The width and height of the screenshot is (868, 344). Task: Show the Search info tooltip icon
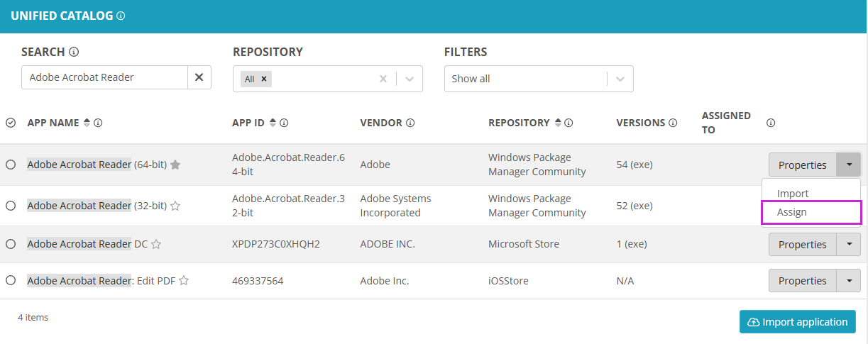[x=74, y=52]
